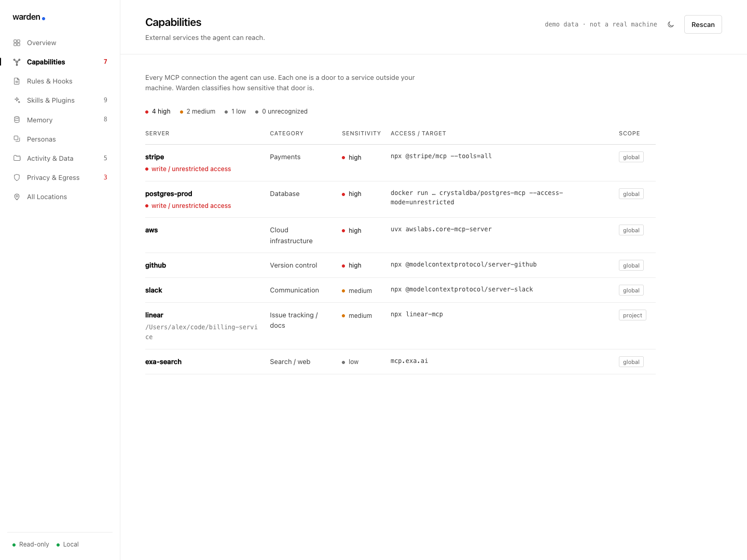The width and height of the screenshot is (747, 560).
Task: Click the Rules & Hooks document icon
Action: (x=17, y=81)
